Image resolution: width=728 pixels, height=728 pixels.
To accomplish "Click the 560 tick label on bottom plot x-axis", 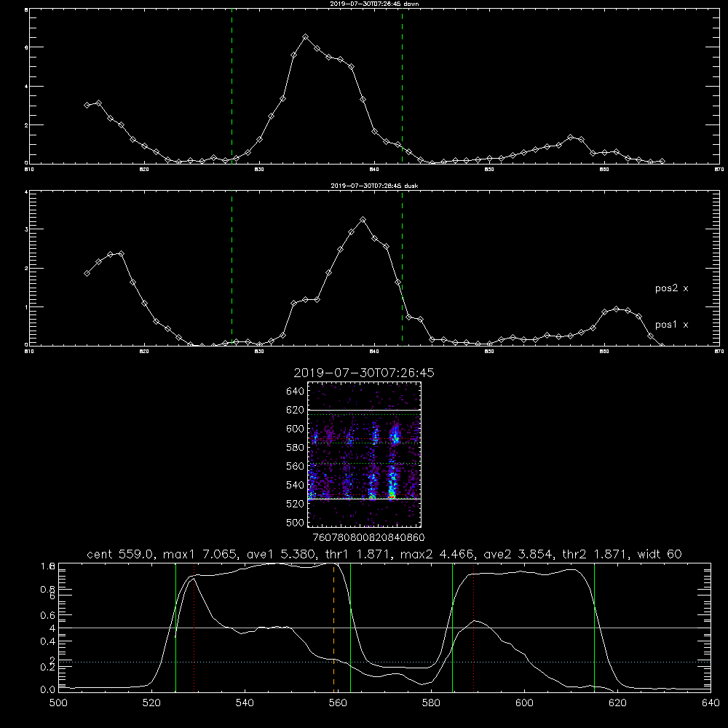I will tap(338, 703).
